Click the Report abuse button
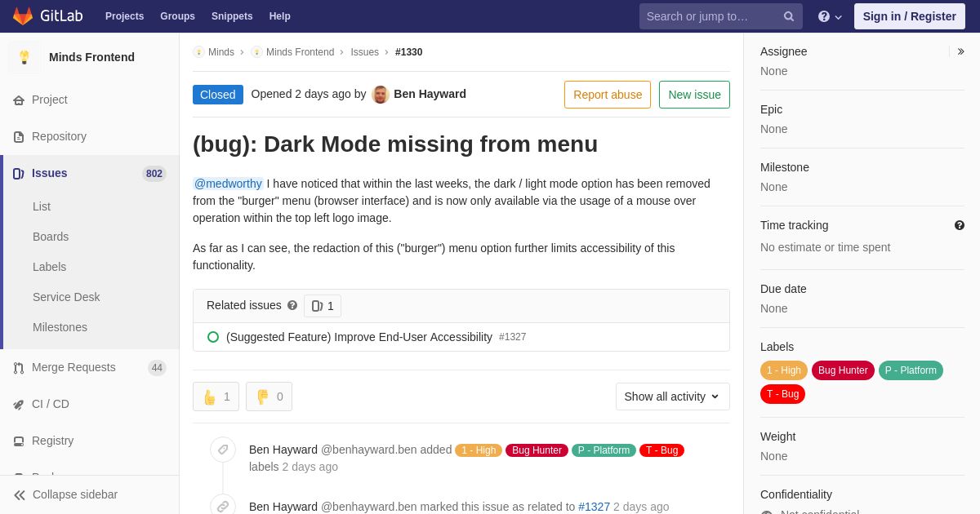This screenshot has height=514, width=980. 608,95
